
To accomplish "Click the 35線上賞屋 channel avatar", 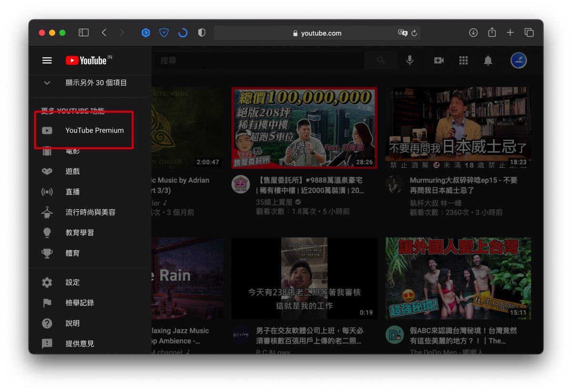I will [240, 184].
